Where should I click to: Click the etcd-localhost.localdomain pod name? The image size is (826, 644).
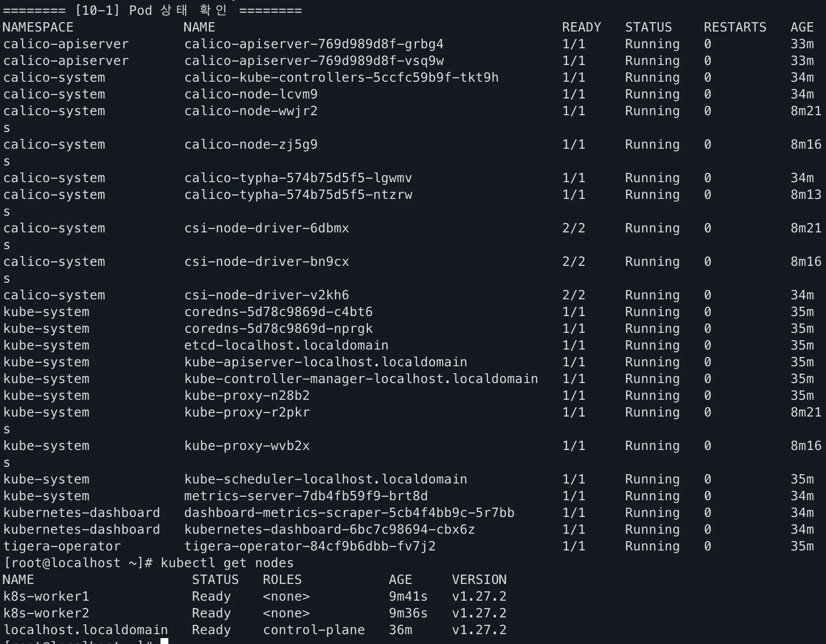pos(286,346)
